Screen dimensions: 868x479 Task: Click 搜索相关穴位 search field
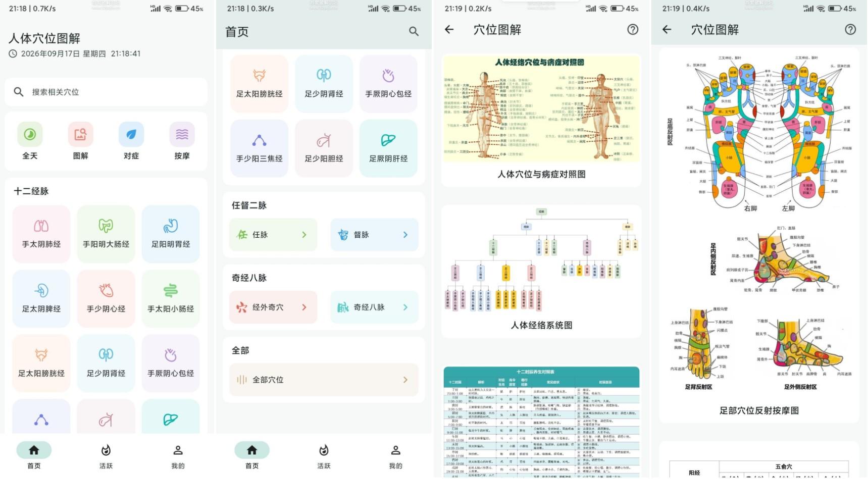pos(106,92)
